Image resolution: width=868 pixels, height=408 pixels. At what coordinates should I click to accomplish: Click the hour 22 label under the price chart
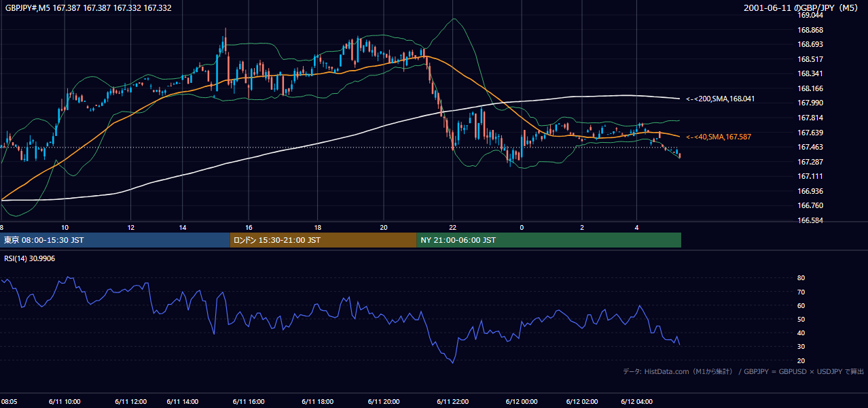[453, 227]
